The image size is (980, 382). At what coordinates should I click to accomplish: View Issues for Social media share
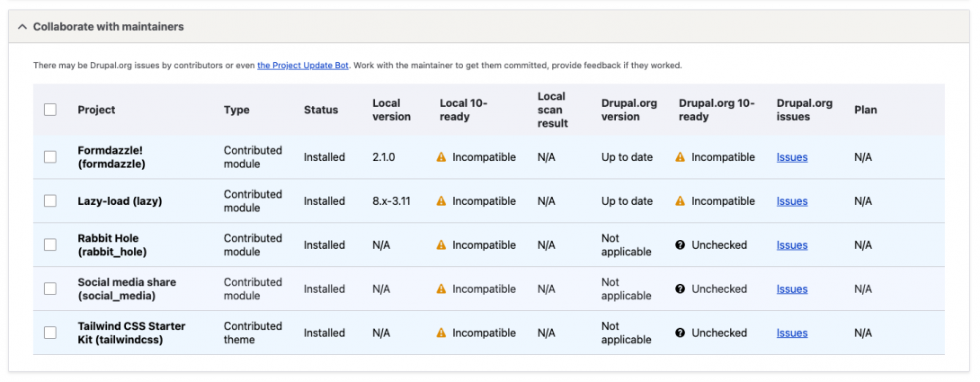coord(792,289)
